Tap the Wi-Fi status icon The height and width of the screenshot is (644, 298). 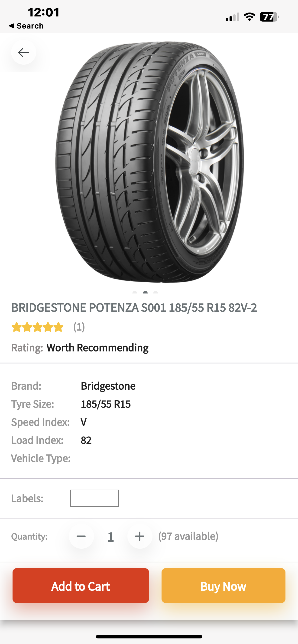249,17
